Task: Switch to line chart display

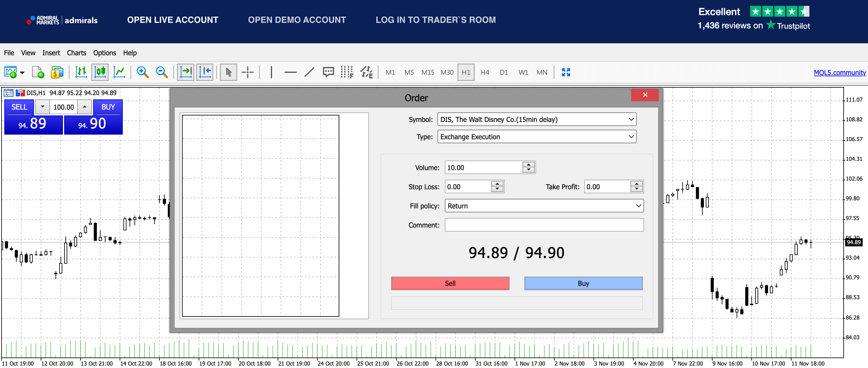Action: pyautogui.click(x=119, y=72)
